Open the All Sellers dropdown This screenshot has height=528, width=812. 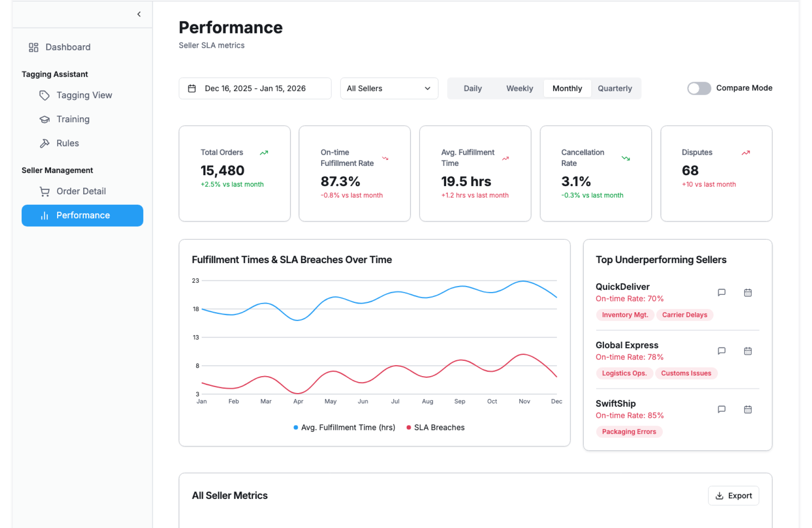coord(389,88)
